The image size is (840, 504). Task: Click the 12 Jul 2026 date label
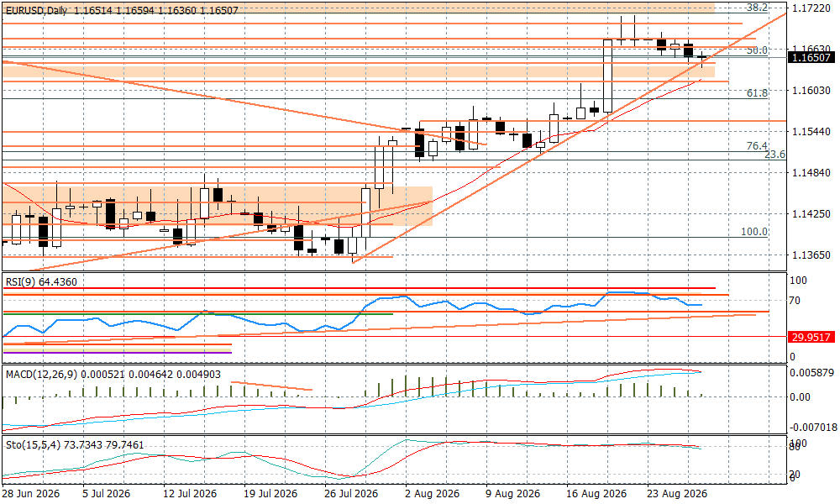point(188,493)
